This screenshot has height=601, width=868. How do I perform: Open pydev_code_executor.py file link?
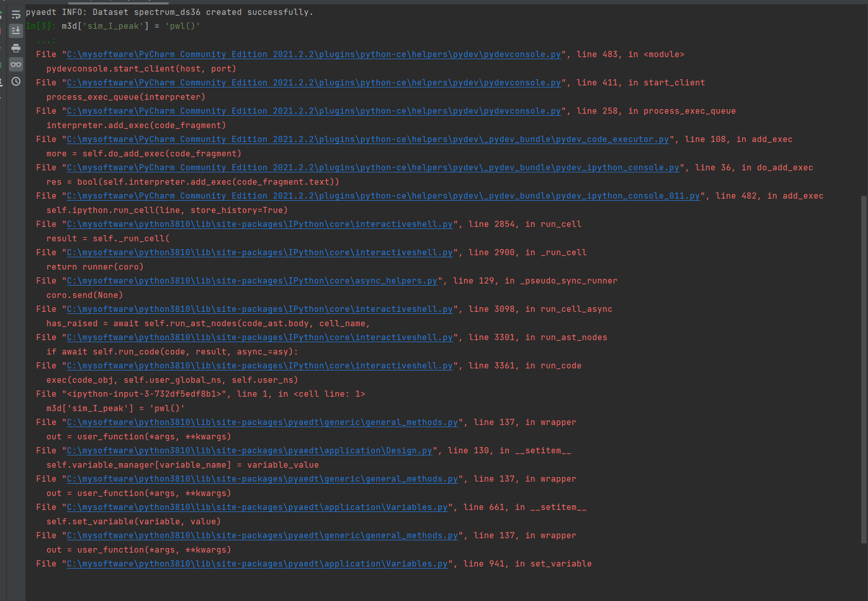pyautogui.click(x=368, y=139)
